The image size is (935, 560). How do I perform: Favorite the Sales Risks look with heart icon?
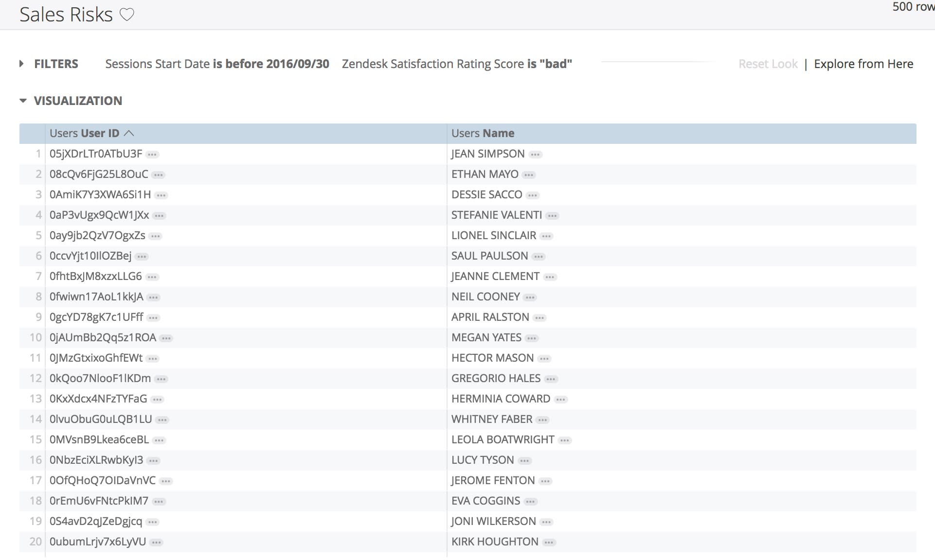[x=127, y=15]
